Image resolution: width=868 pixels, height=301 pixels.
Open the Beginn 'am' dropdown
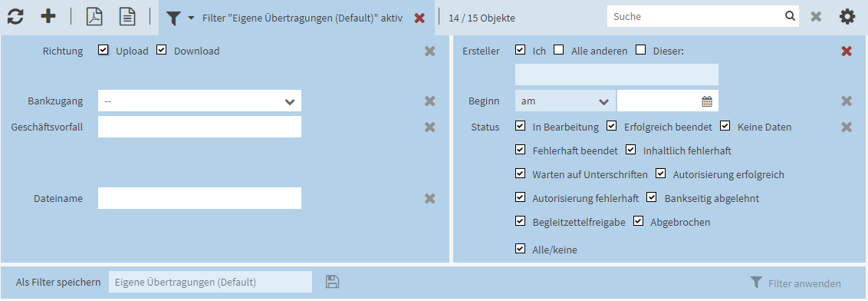point(565,101)
